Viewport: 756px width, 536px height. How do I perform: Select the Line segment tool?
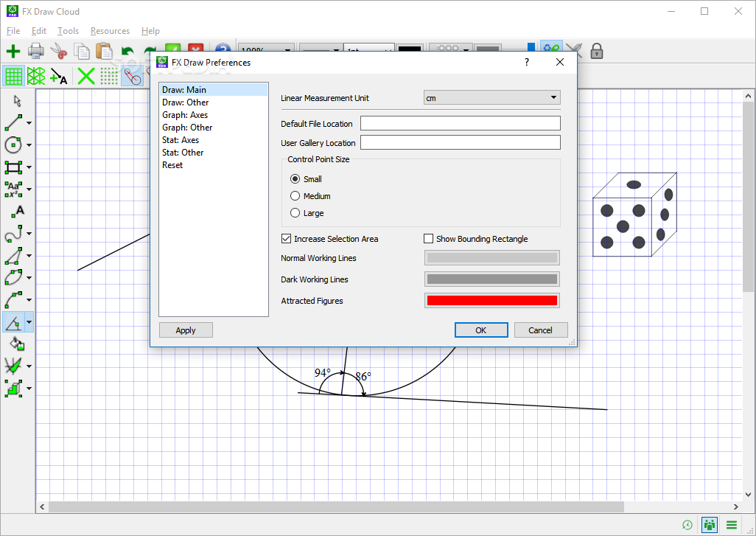click(x=13, y=122)
